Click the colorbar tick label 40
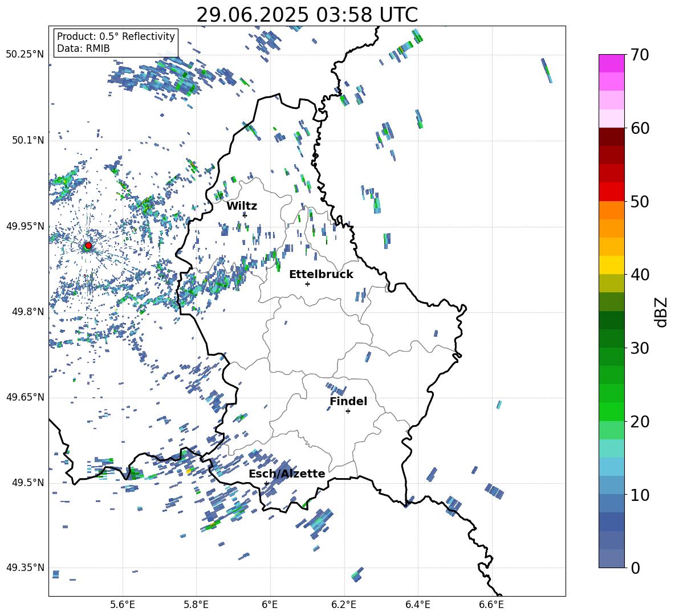This screenshot has width=675, height=616. point(640,275)
